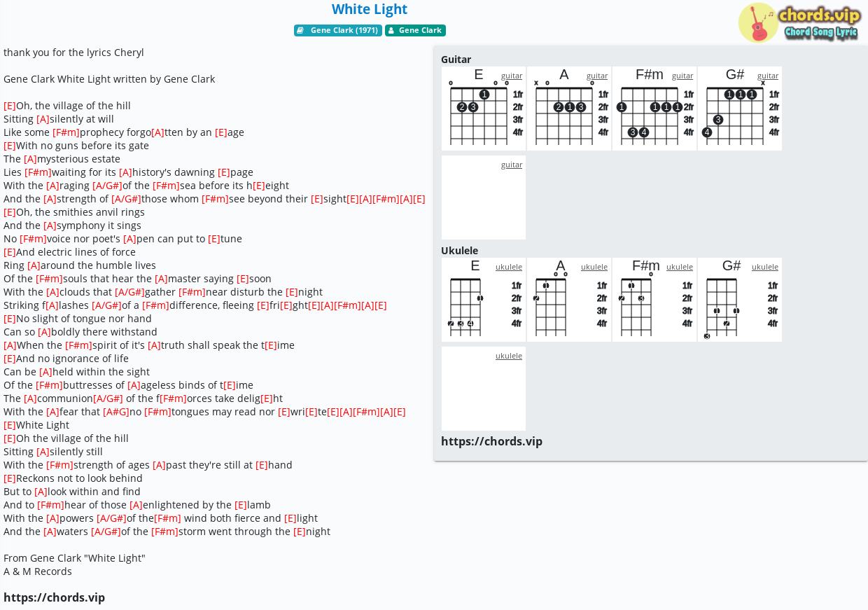Click [E] chord before 'Oh, the village of the hill'

click(x=10, y=106)
